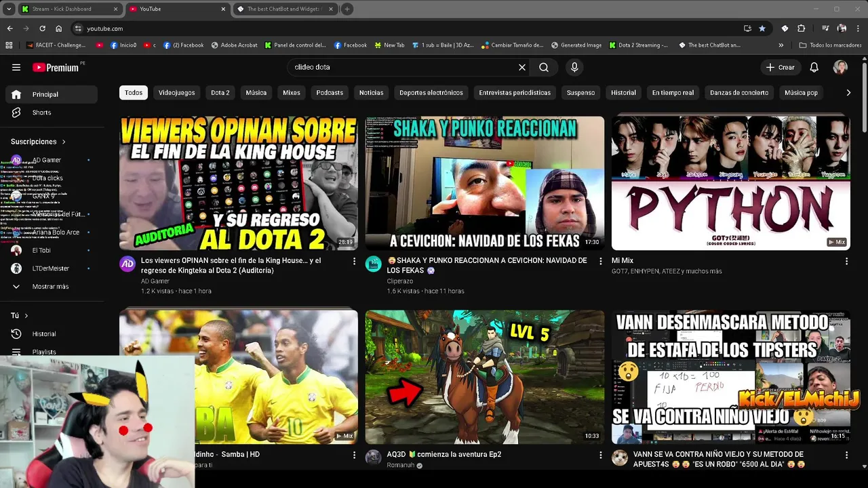The image size is (868, 488).
Task: Click the magnifier search button
Action: click(x=544, y=67)
